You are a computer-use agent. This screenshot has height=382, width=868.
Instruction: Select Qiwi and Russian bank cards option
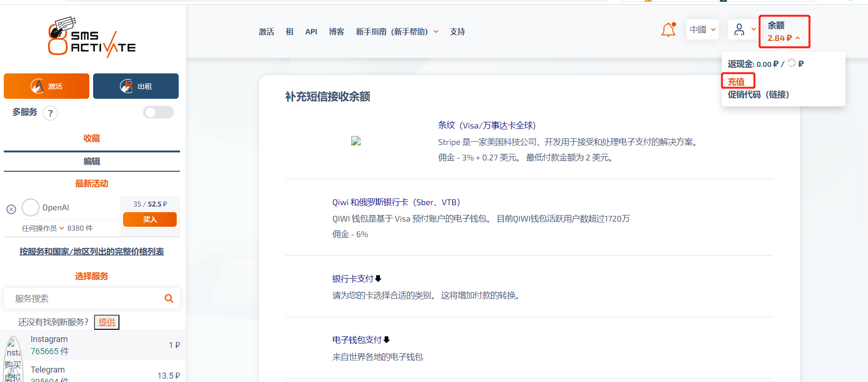(x=396, y=202)
